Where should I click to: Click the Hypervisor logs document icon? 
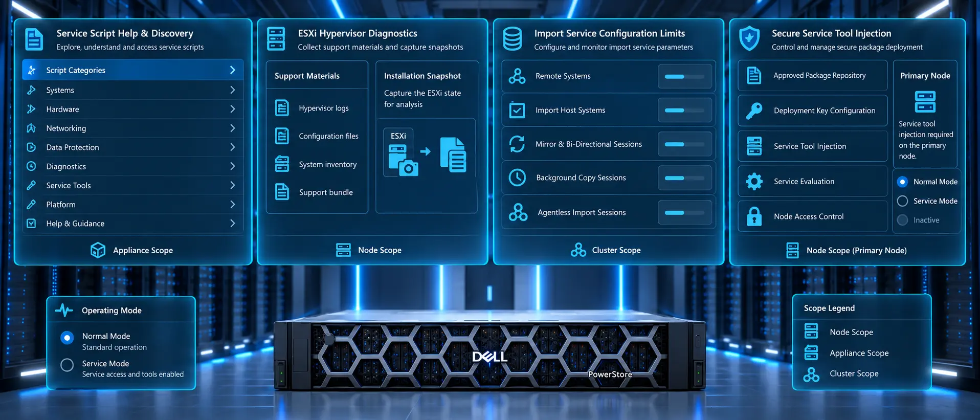tap(282, 108)
